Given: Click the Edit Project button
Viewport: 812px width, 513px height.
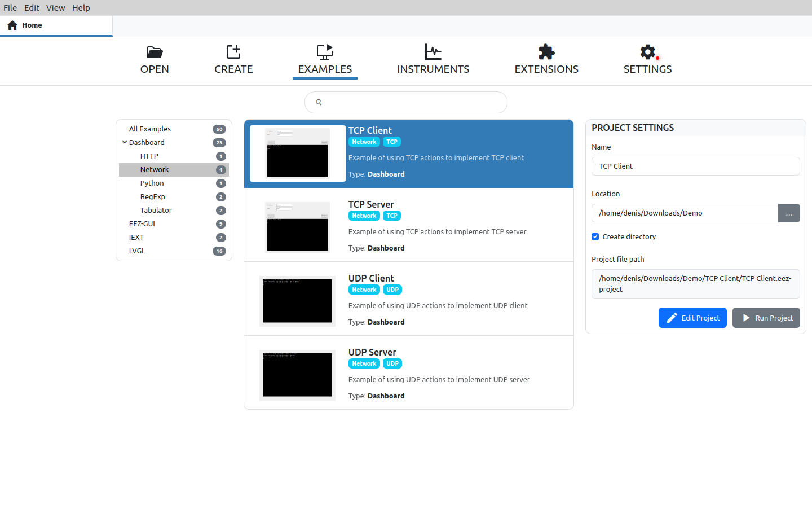Looking at the screenshot, I should tap(692, 318).
